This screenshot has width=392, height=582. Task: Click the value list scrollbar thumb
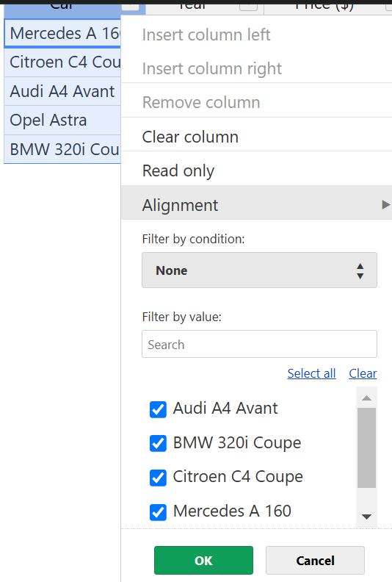pos(366,448)
